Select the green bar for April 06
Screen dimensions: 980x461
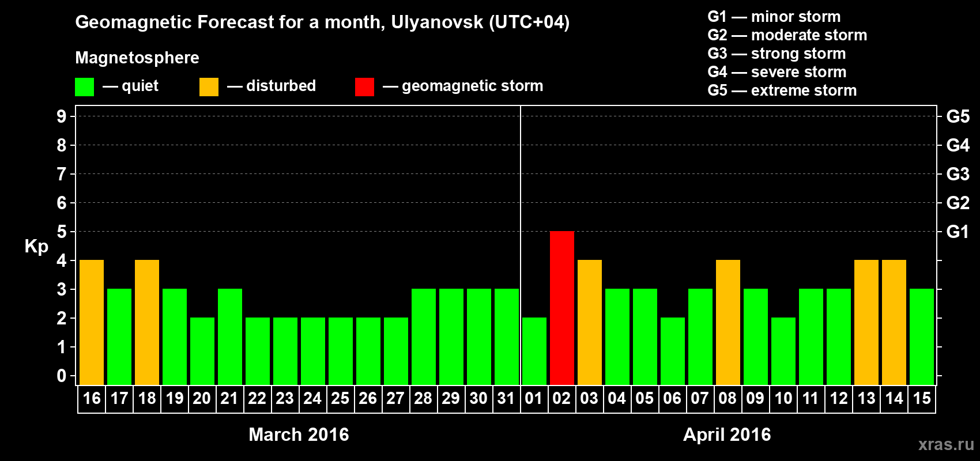tap(673, 351)
